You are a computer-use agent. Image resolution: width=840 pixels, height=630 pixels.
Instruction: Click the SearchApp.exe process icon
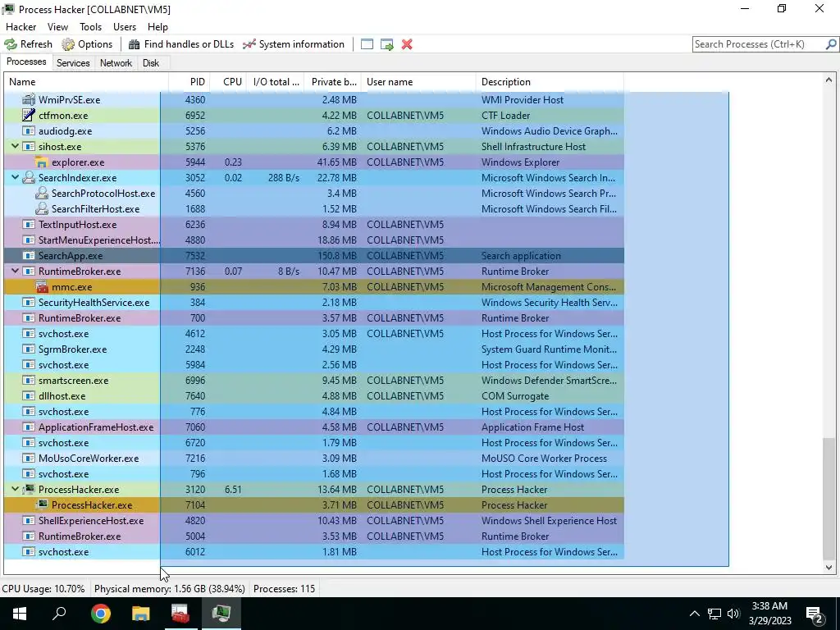pos(29,256)
